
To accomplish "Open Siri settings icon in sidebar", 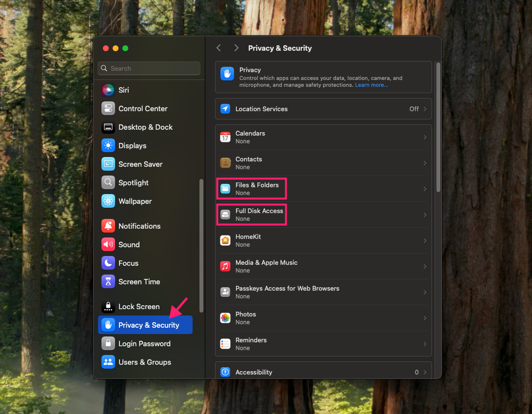I will 108,90.
